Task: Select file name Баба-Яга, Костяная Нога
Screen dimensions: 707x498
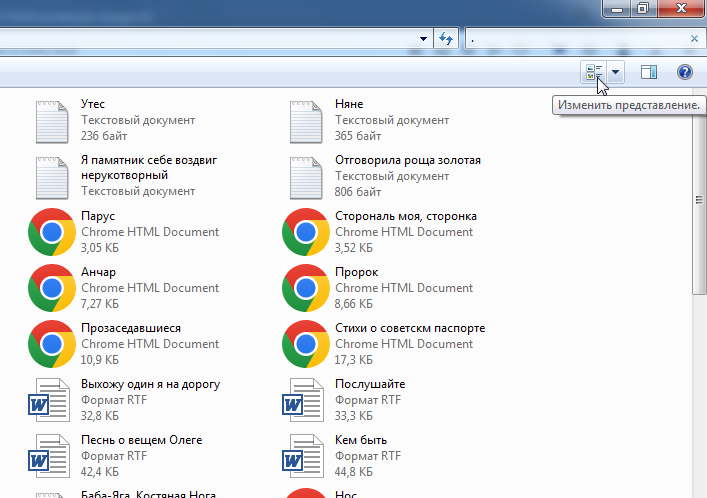Action: (x=148, y=494)
